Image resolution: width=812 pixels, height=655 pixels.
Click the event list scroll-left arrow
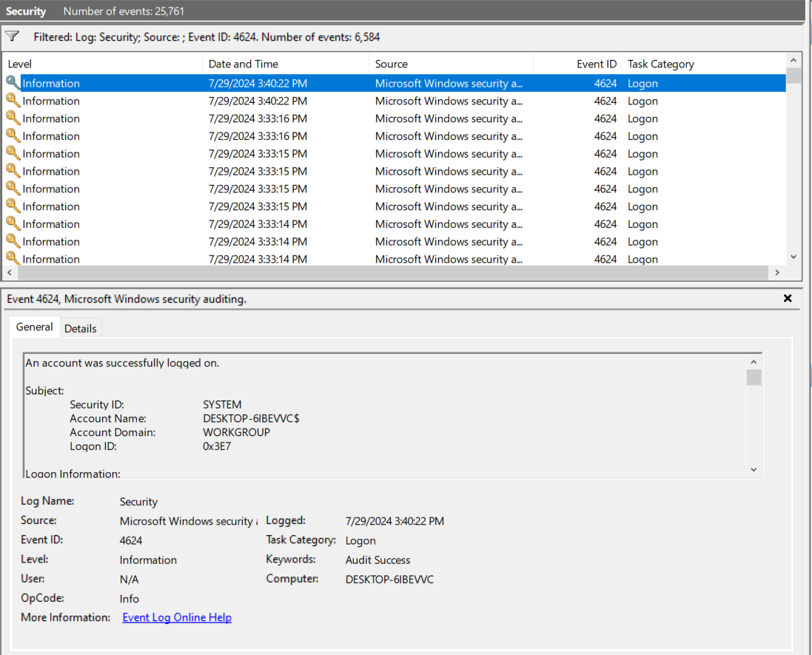point(10,272)
